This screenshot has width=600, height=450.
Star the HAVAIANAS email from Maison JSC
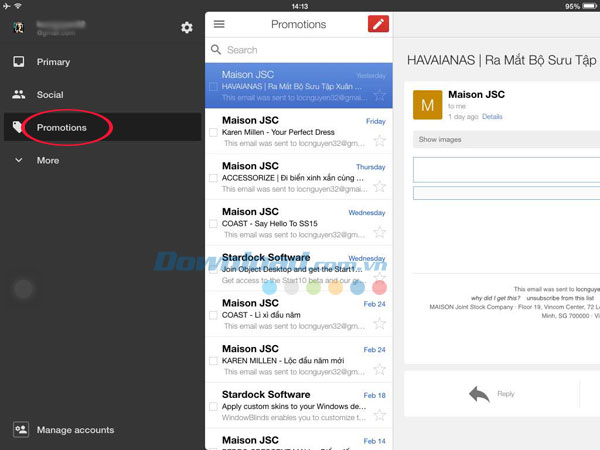[379, 95]
